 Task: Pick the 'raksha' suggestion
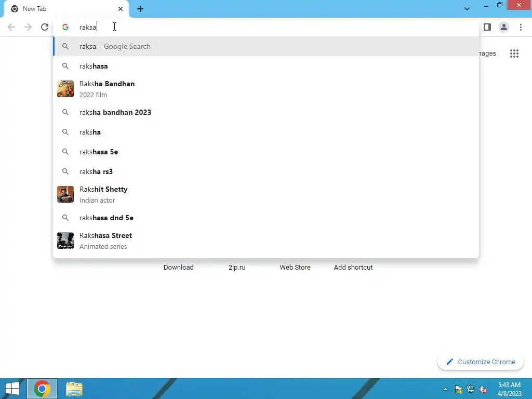[x=266, y=132]
